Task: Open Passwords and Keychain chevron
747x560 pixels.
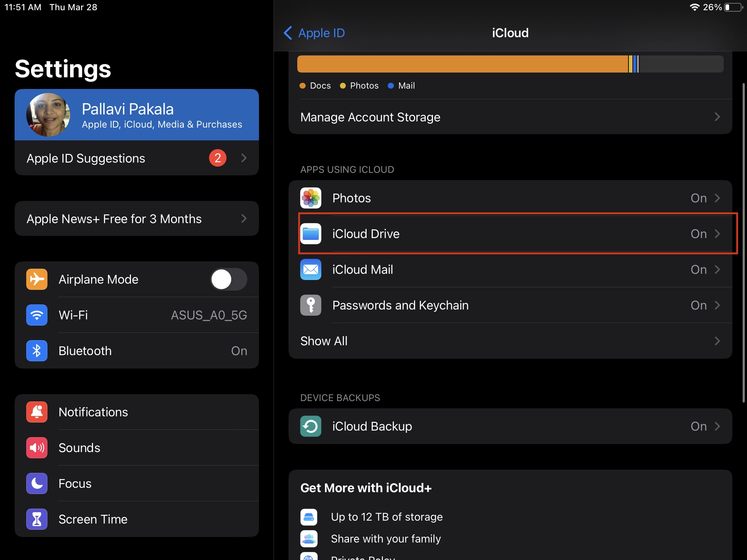Action: [717, 305]
